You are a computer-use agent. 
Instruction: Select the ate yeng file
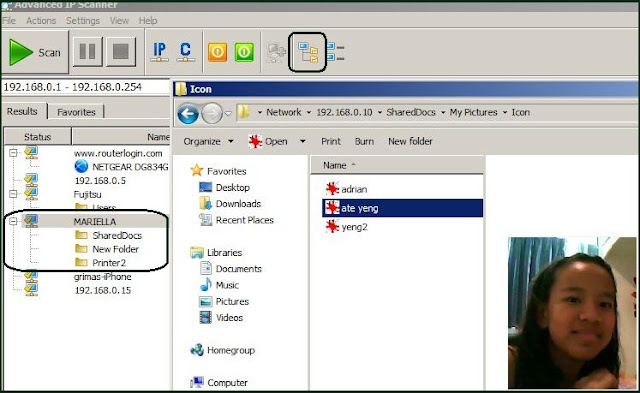(x=402, y=208)
